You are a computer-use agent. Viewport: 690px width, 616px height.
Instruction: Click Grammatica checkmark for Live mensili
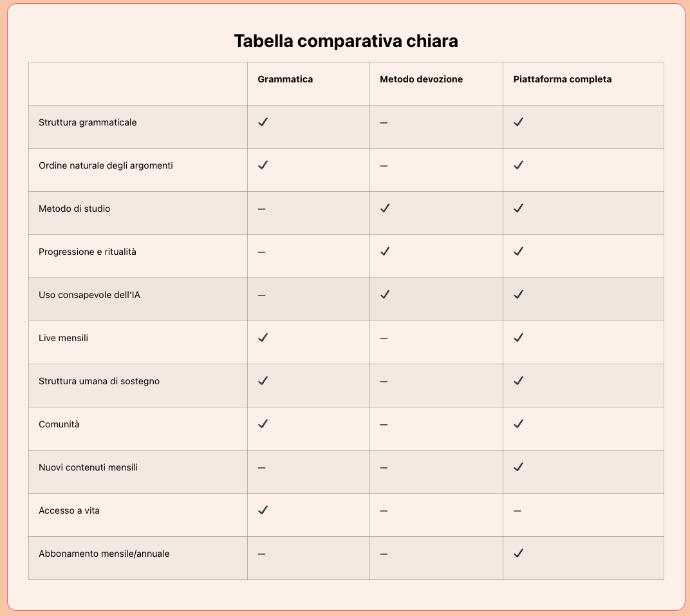pyautogui.click(x=263, y=337)
